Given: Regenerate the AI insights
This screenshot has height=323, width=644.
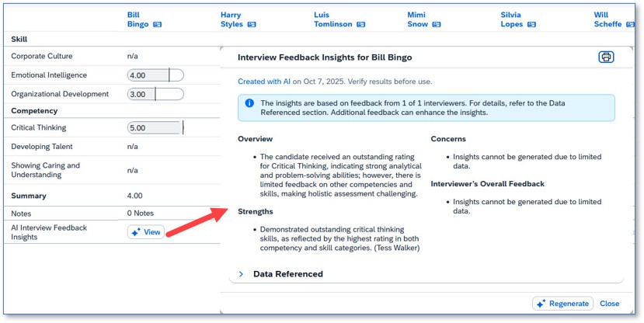Looking at the screenshot, I should (x=563, y=304).
